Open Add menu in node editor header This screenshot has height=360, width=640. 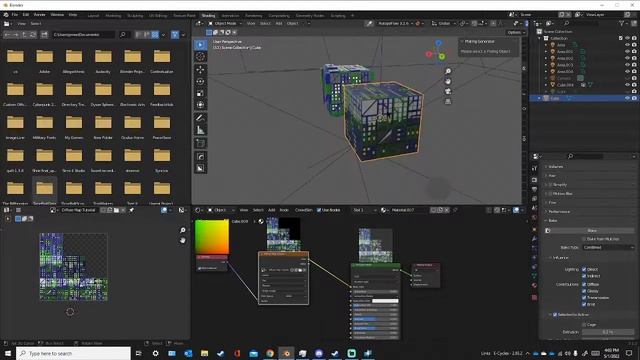pyautogui.click(x=271, y=210)
